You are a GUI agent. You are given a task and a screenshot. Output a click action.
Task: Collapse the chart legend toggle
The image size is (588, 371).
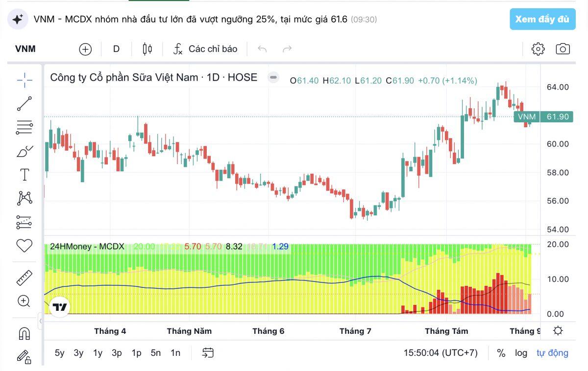pos(273,77)
